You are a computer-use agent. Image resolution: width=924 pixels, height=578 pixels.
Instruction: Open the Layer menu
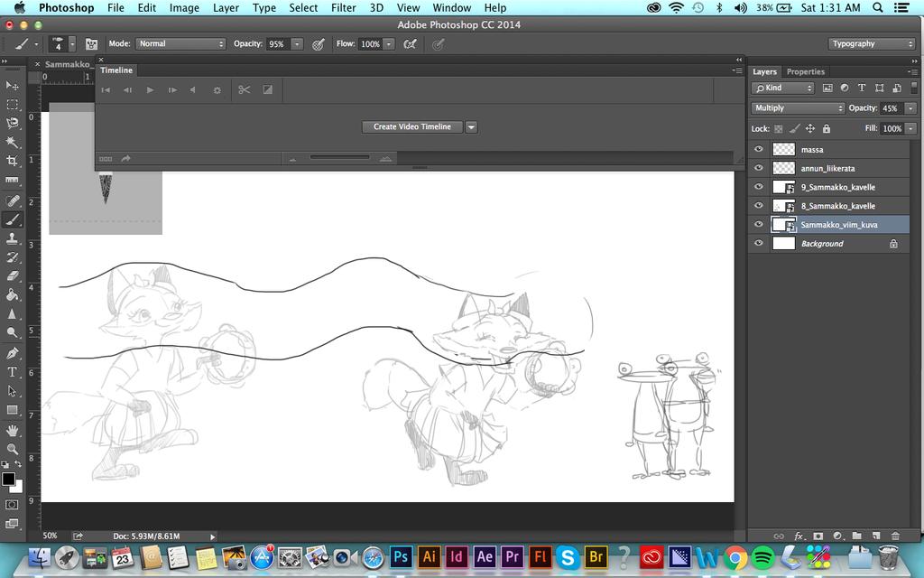[226, 7]
